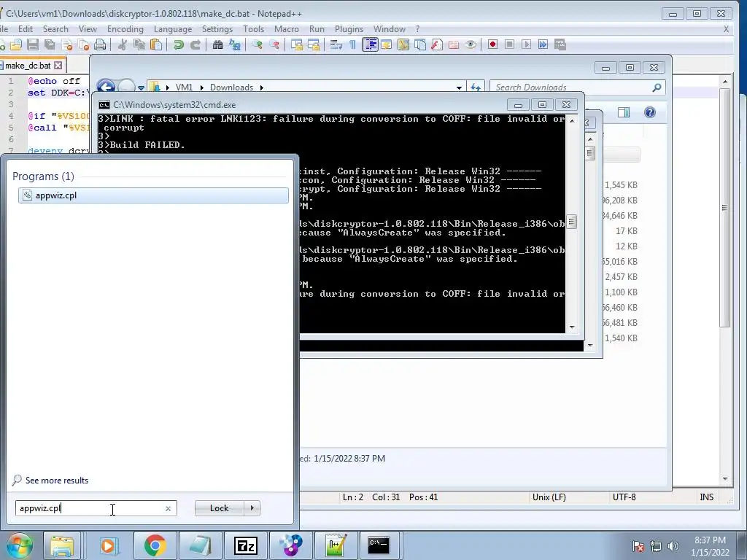Screen dimensions: 747x560
Task: Open the Macro menu
Action: 286,29
